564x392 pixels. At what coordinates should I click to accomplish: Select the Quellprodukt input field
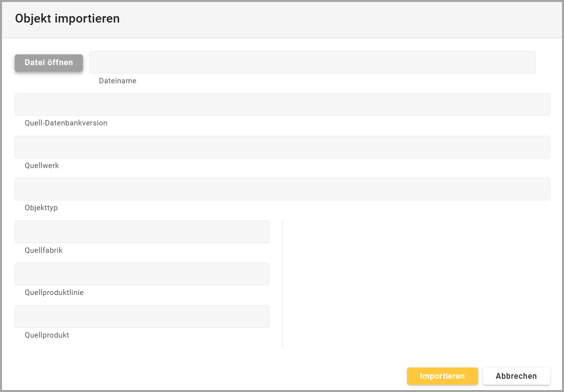[142, 317]
